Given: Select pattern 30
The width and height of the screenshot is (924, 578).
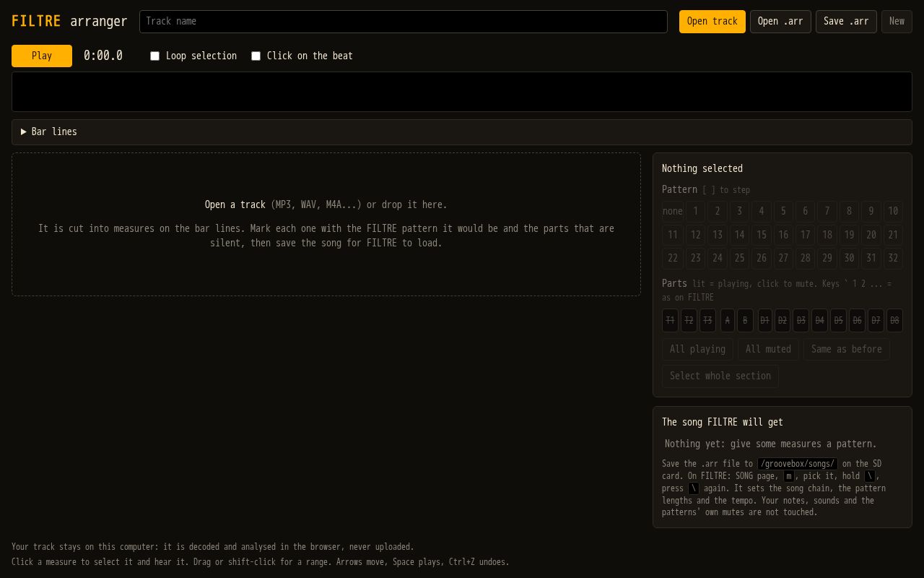Looking at the screenshot, I should tap(849, 259).
